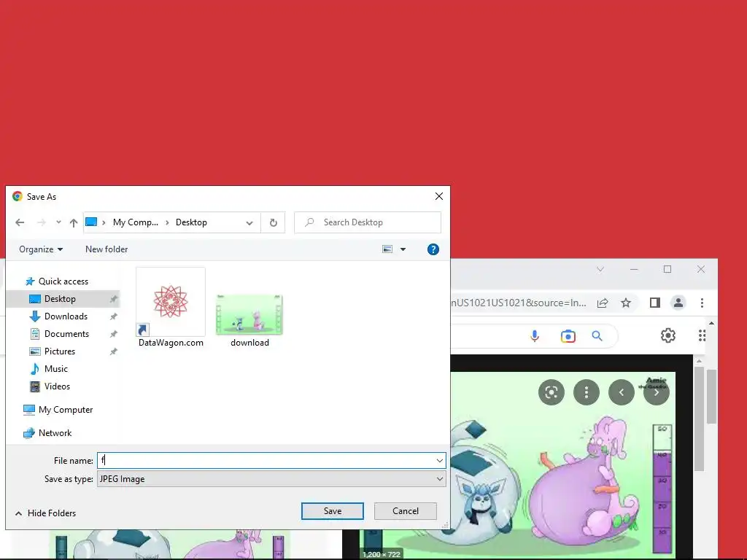Open Google quick settings gear
The image size is (747, 560).
click(x=668, y=335)
